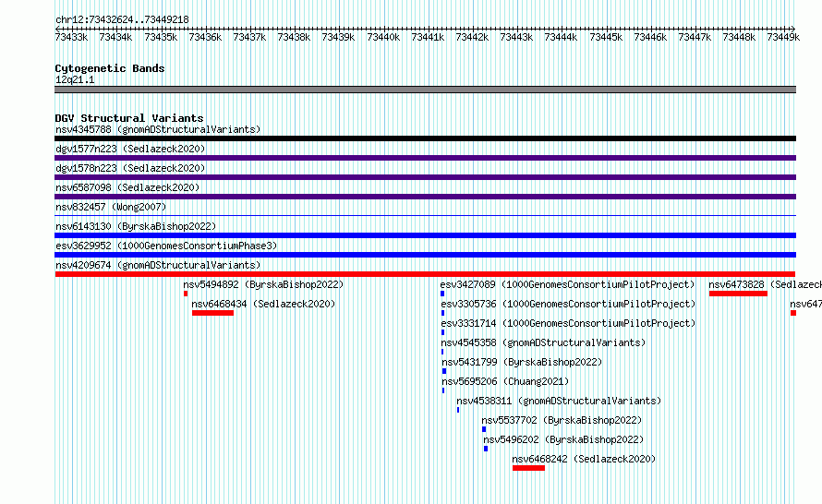Click the Cytogenetic Bands track title
Image resolution: width=822 pixels, height=504 pixels.
[110, 68]
